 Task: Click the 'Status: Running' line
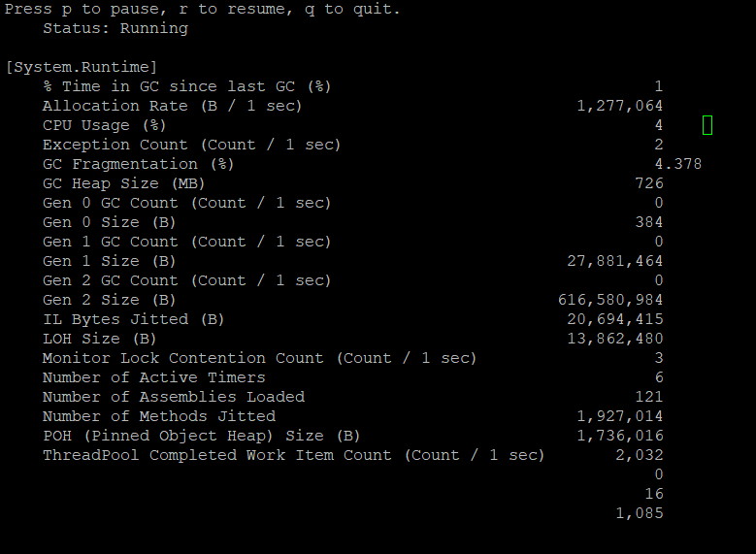[115, 28]
